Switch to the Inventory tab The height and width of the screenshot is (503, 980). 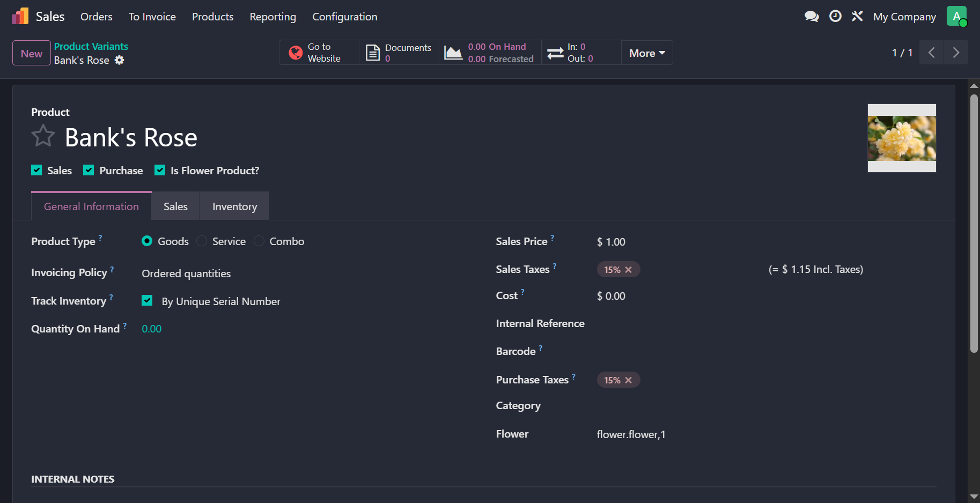pos(234,206)
